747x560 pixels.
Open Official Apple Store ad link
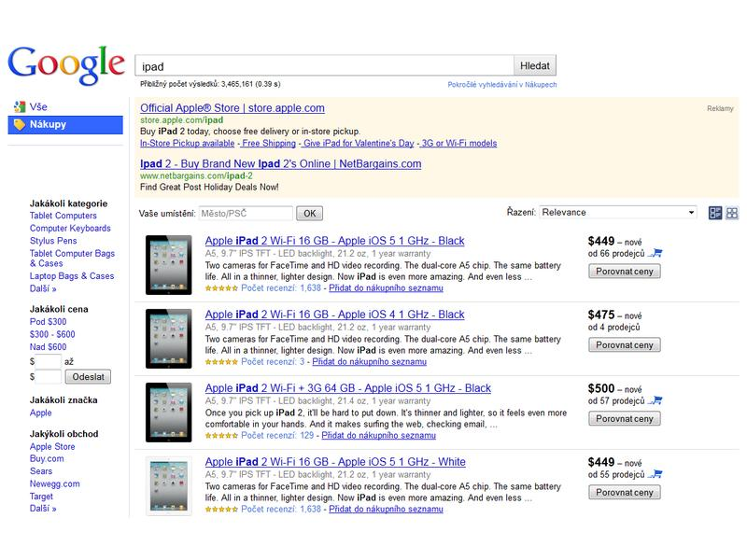(232, 108)
